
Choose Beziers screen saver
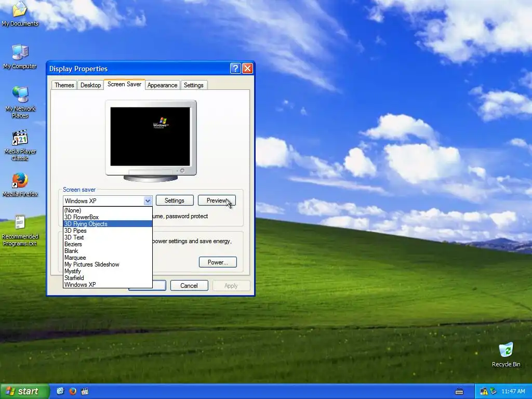pyautogui.click(x=108, y=244)
